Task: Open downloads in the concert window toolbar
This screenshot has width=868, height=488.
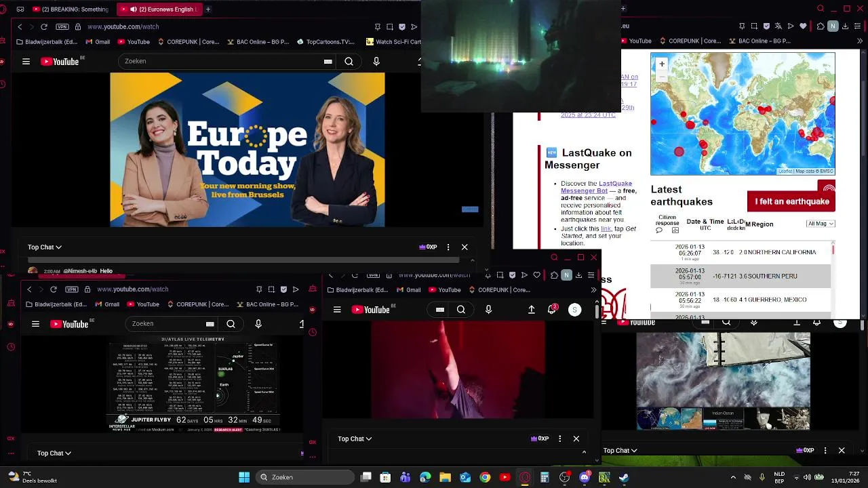Action: coord(578,275)
